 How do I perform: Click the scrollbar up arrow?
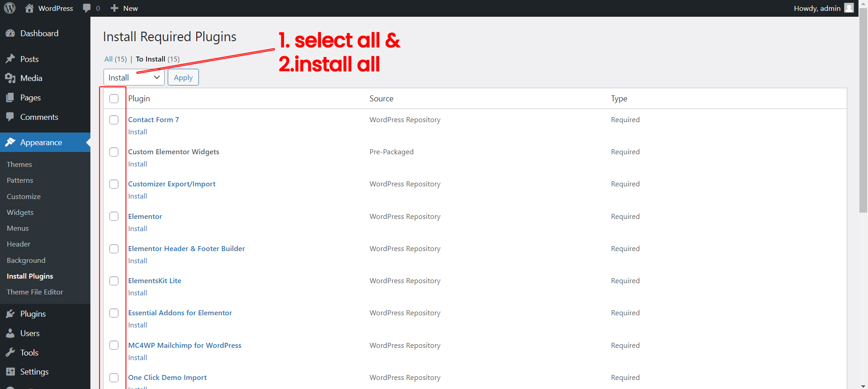(x=863, y=4)
